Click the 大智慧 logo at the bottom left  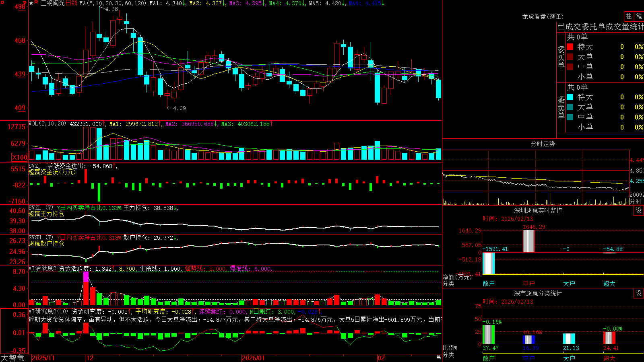tap(12, 358)
